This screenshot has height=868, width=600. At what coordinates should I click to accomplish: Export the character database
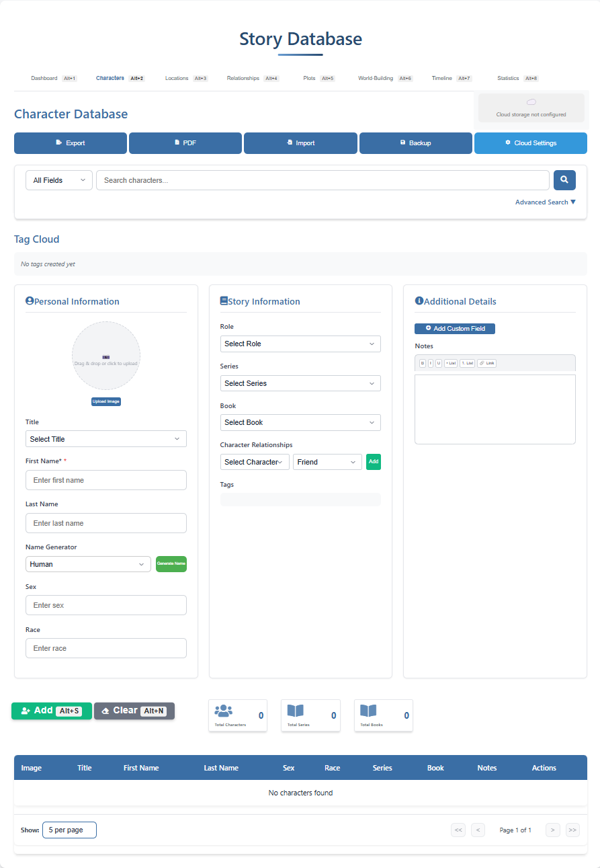click(70, 143)
